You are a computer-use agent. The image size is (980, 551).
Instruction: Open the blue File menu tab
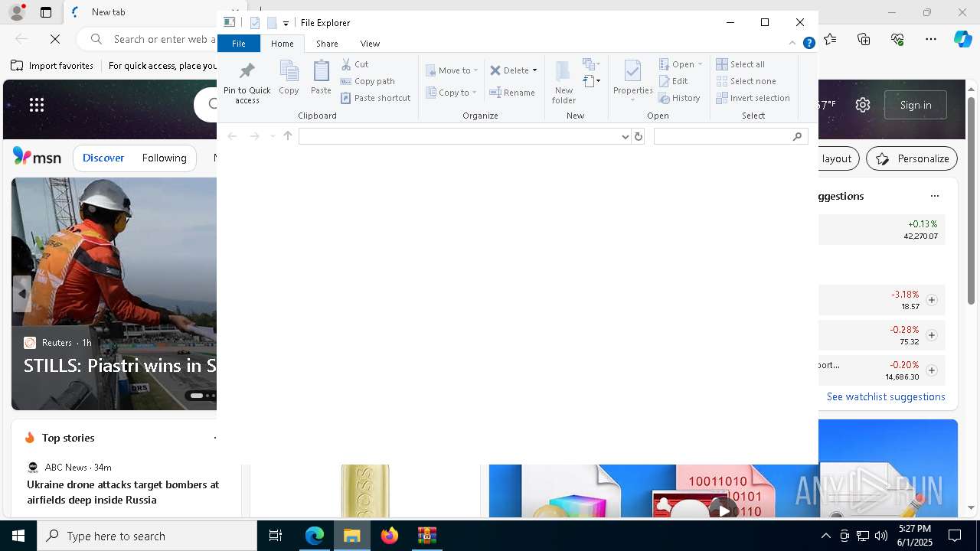point(239,44)
